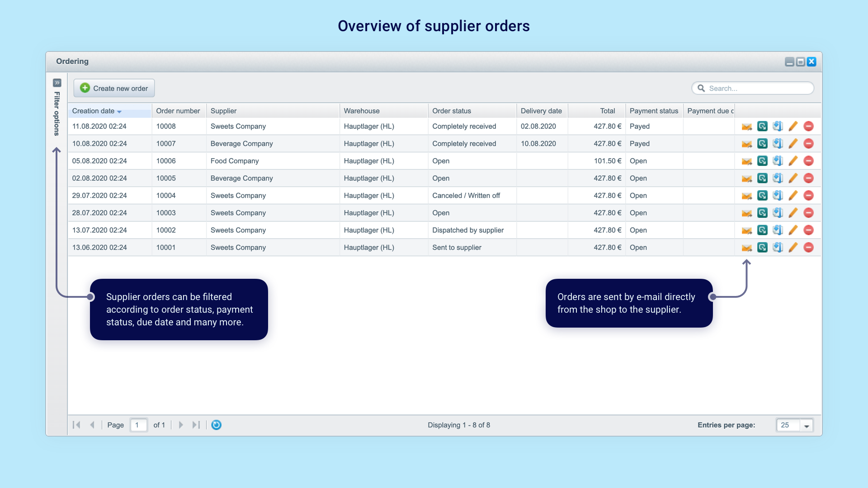Edit order 10008 with pencil icon
868x488 pixels.
click(x=793, y=127)
